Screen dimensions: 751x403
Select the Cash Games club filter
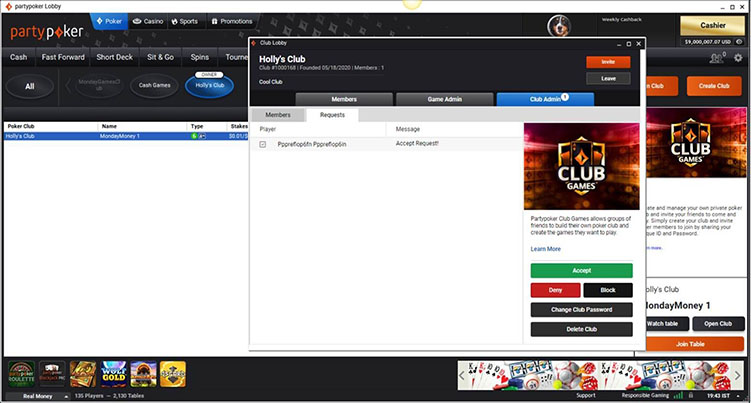[x=154, y=85]
